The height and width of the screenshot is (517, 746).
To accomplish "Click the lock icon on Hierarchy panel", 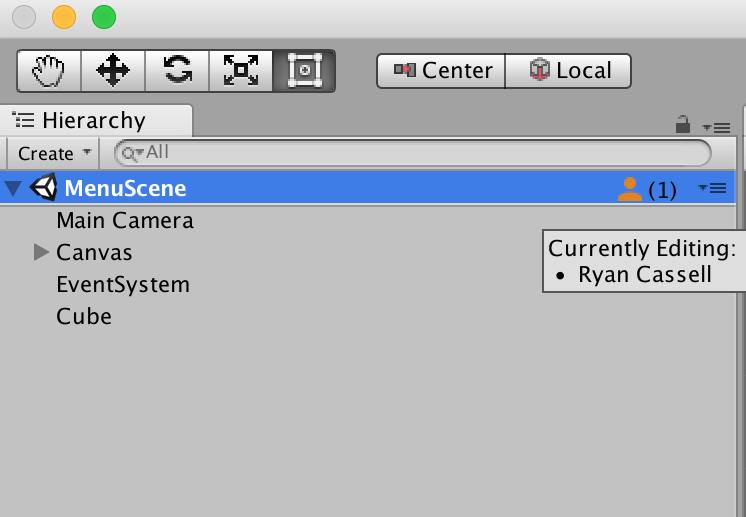I will [x=683, y=125].
